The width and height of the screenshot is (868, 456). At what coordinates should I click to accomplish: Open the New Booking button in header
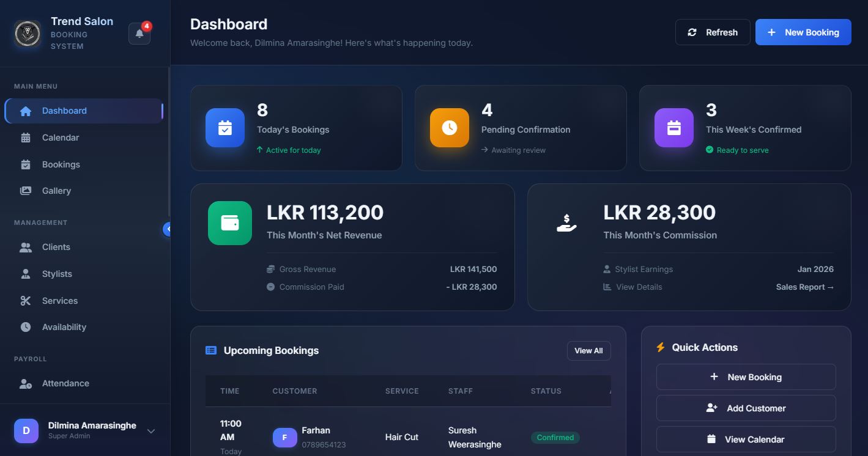[803, 32]
